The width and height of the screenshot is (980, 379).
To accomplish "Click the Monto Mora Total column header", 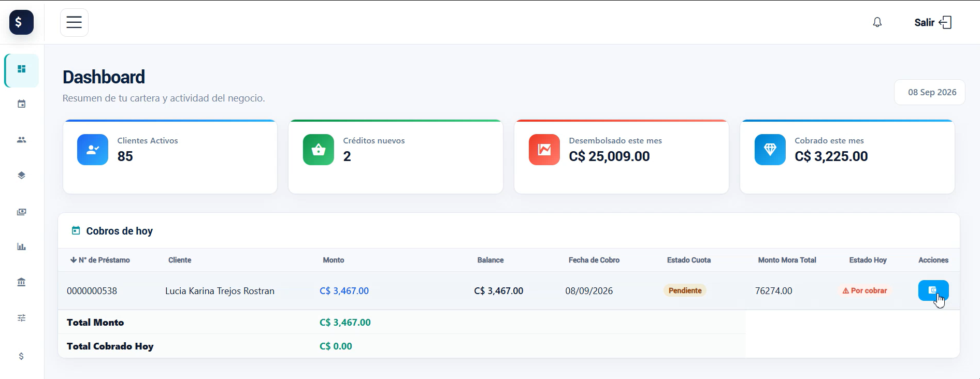I will [787, 260].
